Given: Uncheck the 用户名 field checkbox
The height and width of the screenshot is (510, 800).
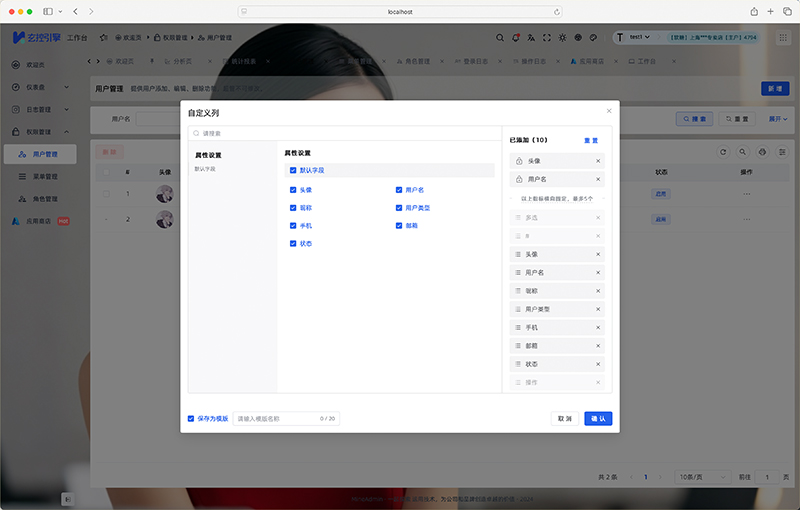Looking at the screenshot, I should coord(399,190).
